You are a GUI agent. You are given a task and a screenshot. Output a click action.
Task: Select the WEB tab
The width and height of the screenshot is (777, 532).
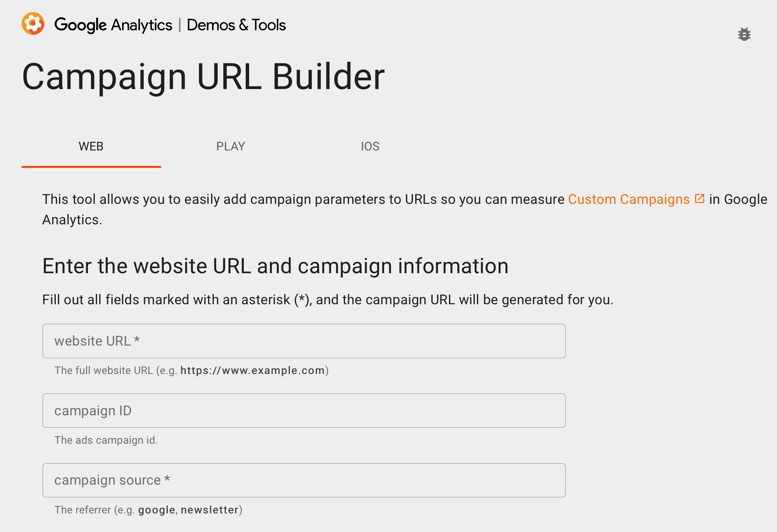coord(91,146)
